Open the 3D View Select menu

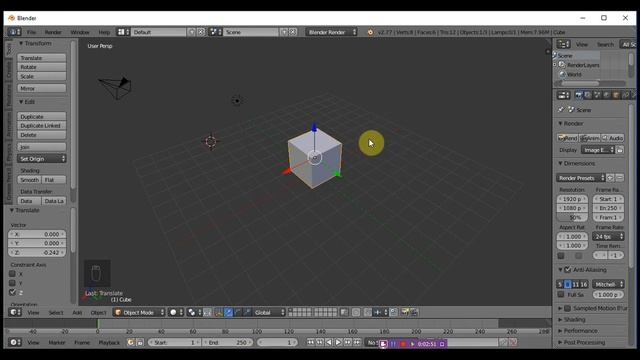coord(56,312)
